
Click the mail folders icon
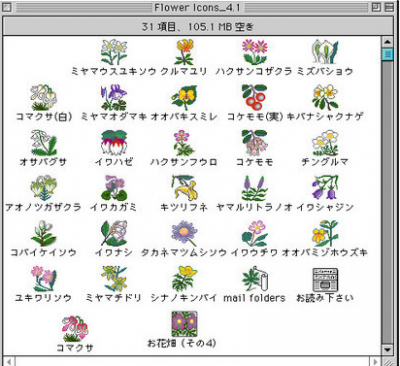click(254, 279)
